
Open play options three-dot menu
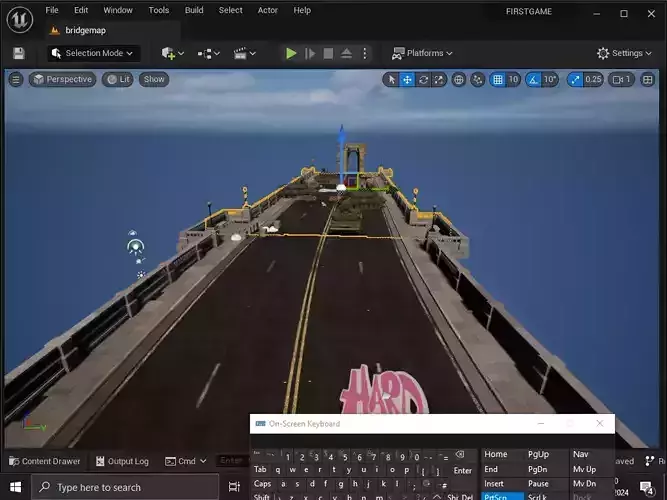point(365,53)
